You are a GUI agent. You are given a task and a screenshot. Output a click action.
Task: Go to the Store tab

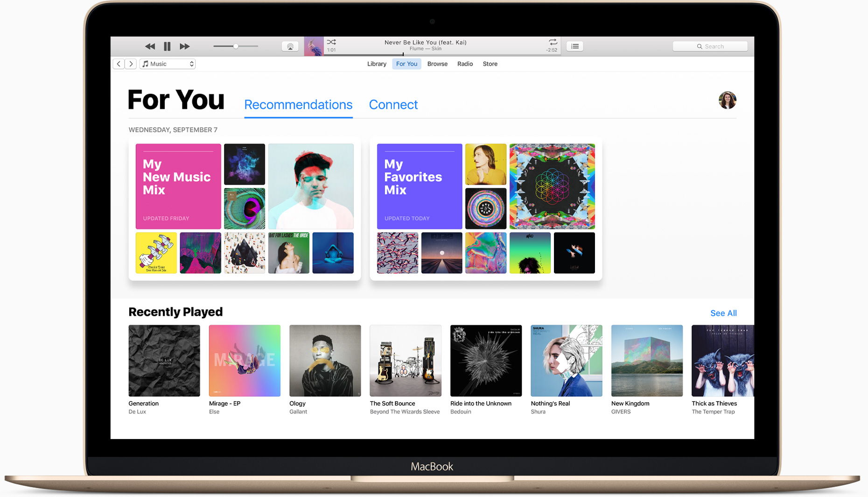(x=490, y=64)
